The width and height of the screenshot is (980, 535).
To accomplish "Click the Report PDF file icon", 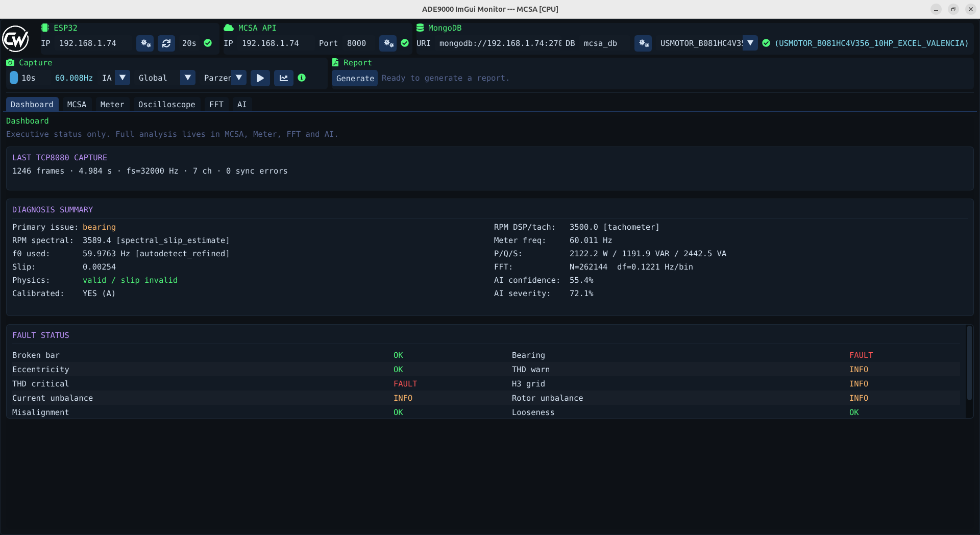I will click(335, 62).
